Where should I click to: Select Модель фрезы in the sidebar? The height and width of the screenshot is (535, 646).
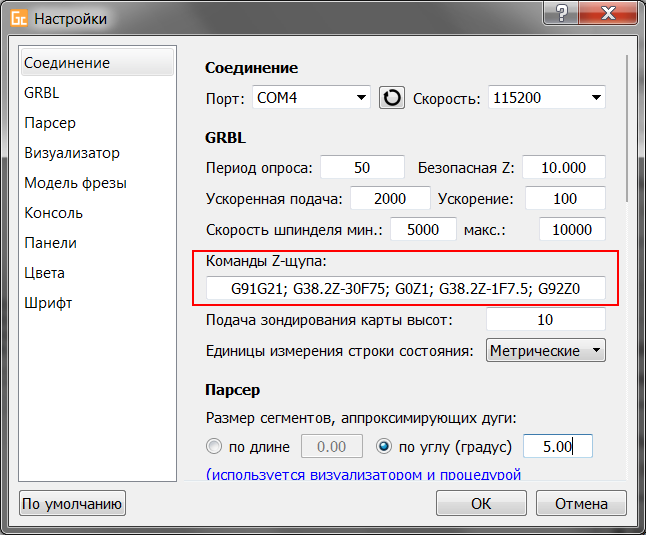point(75,183)
